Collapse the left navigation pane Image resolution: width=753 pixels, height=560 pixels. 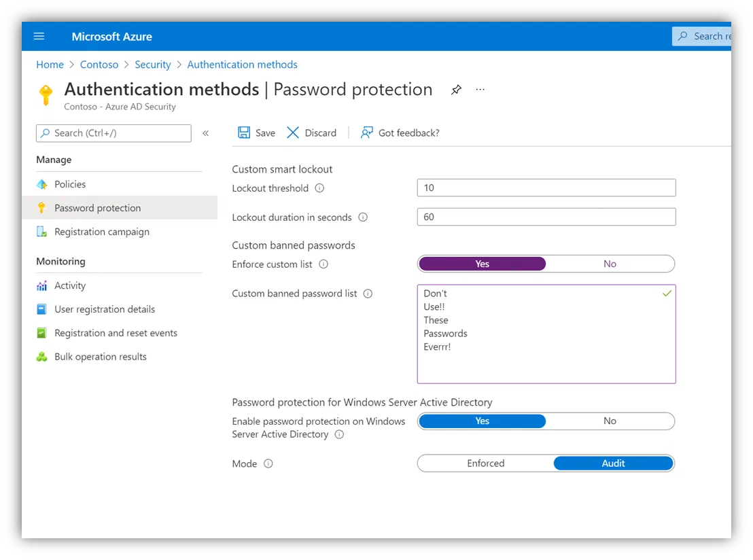[x=205, y=133]
